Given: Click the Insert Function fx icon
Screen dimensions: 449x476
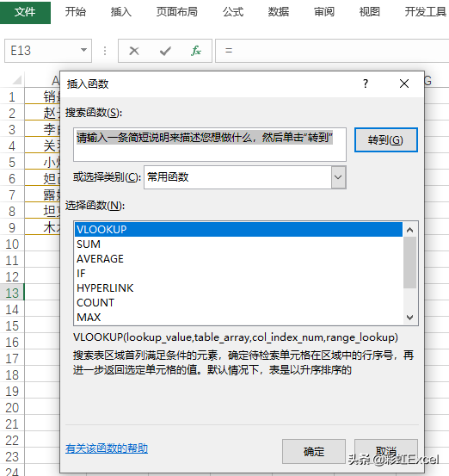Looking at the screenshot, I should pyautogui.click(x=196, y=51).
